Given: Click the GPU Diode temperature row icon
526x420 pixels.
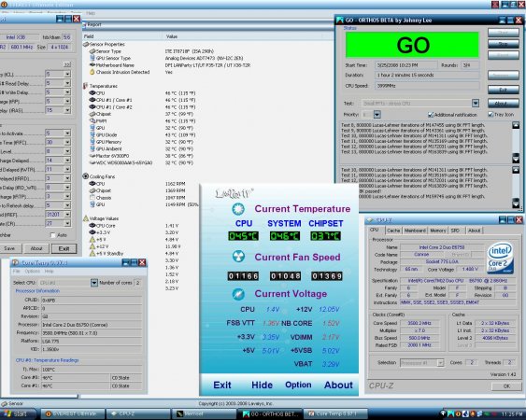Looking at the screenshot, I should point(92,134).
